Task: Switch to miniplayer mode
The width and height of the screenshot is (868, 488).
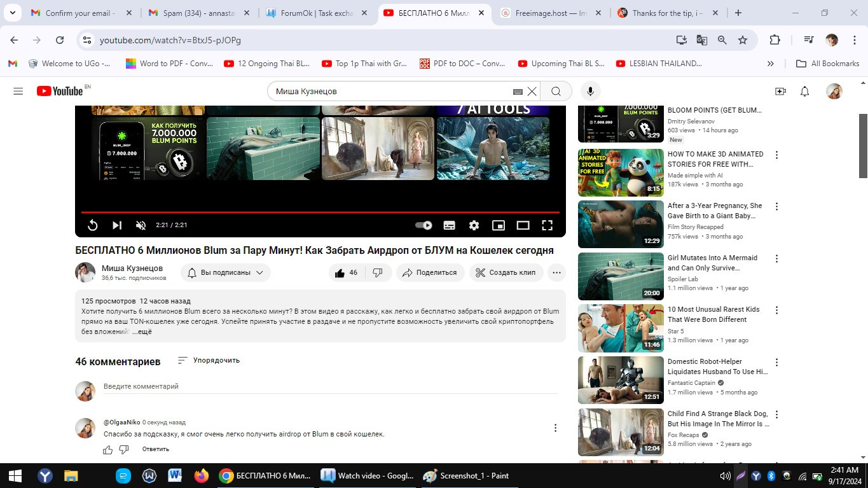Action: tap(499, 225)
